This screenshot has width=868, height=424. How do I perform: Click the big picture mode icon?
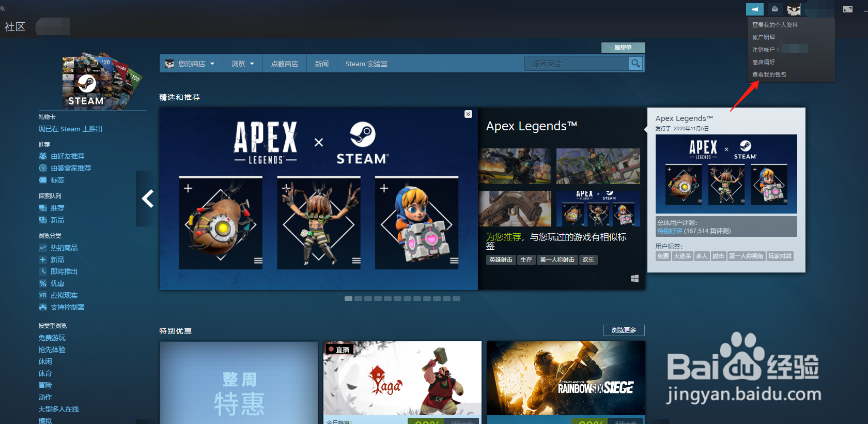848,9
